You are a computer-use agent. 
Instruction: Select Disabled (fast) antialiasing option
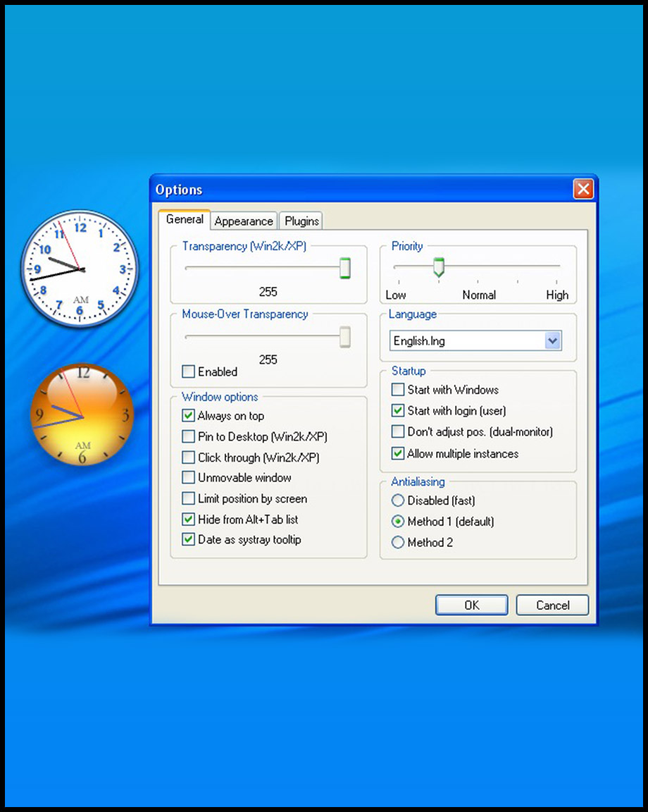pyautogui.click(x=398, y=501)
